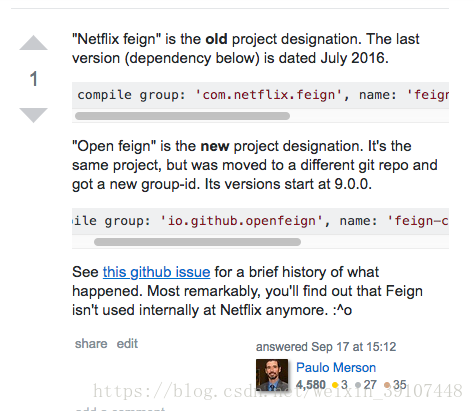Click the 4,580 reputation score

tap(311, 385)
